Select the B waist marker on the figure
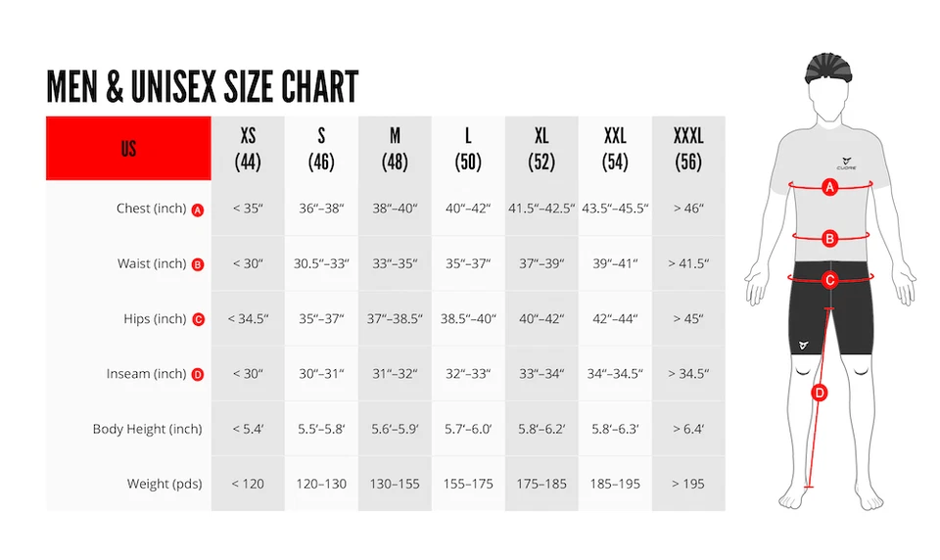The image size is (940, 560). (x=830, y=237)
